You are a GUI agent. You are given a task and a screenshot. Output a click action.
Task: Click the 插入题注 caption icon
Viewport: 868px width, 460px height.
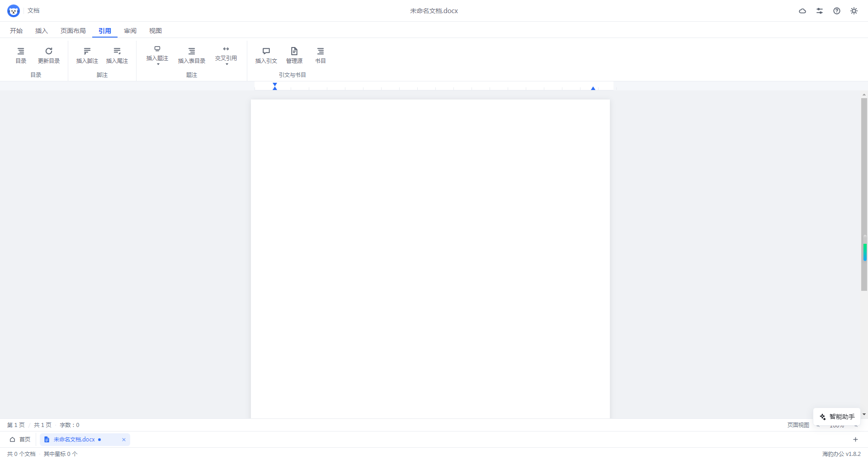157,49
